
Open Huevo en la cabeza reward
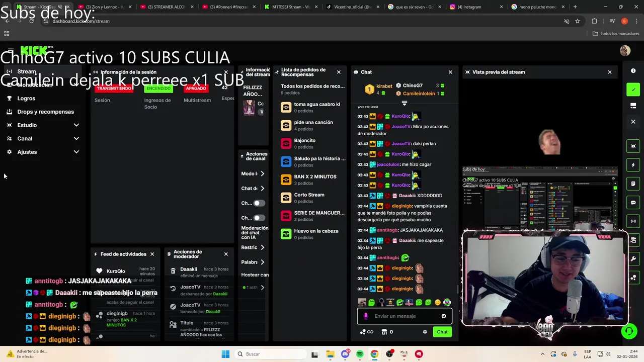click(x=313, y=234)
